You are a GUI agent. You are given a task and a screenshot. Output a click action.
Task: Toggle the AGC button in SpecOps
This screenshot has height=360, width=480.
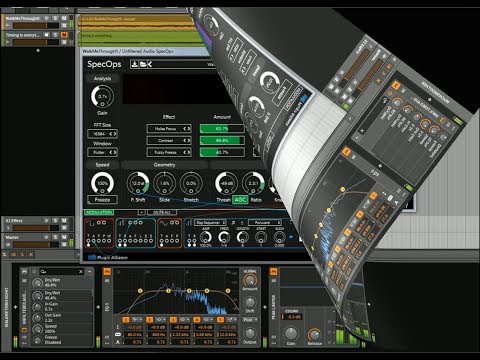coord(240,200)
